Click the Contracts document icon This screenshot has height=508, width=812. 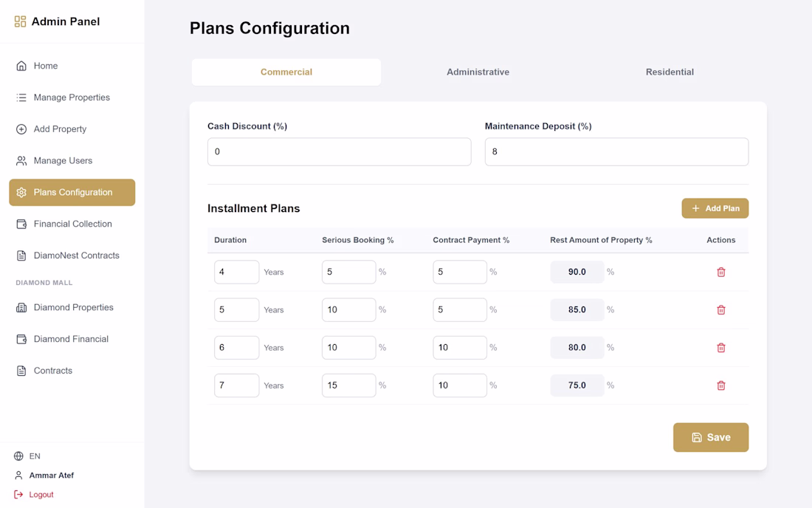coord(21,370)
